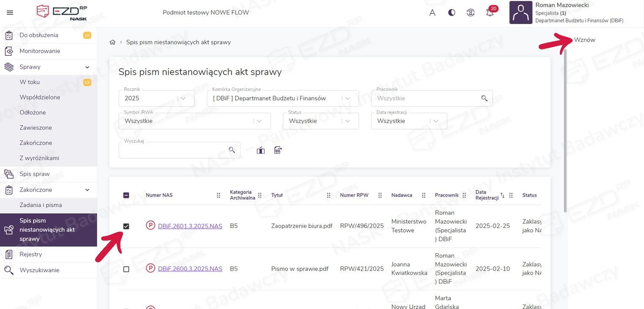Click the calculator-style export icon beside search
This screenshot has width=644, height=309.
point(278,150)
